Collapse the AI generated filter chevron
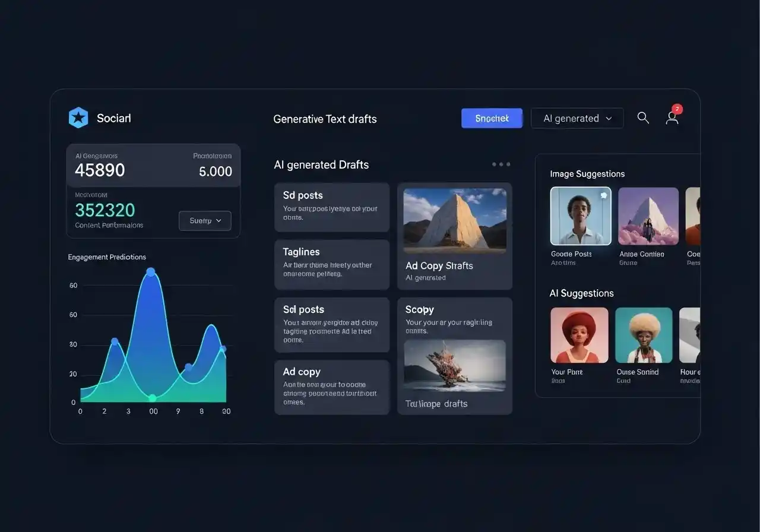The height and width of the screenshot is (532, 760). [x=609, y=118]
